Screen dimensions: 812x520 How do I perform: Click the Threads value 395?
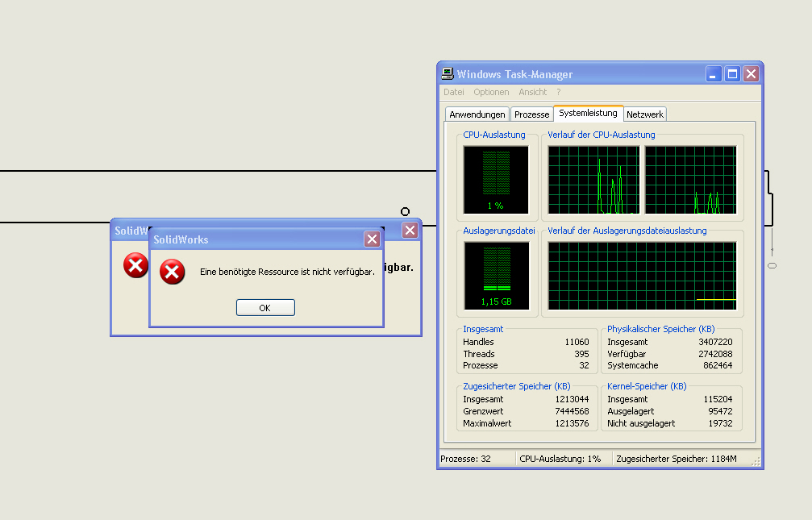pos(581,354)
